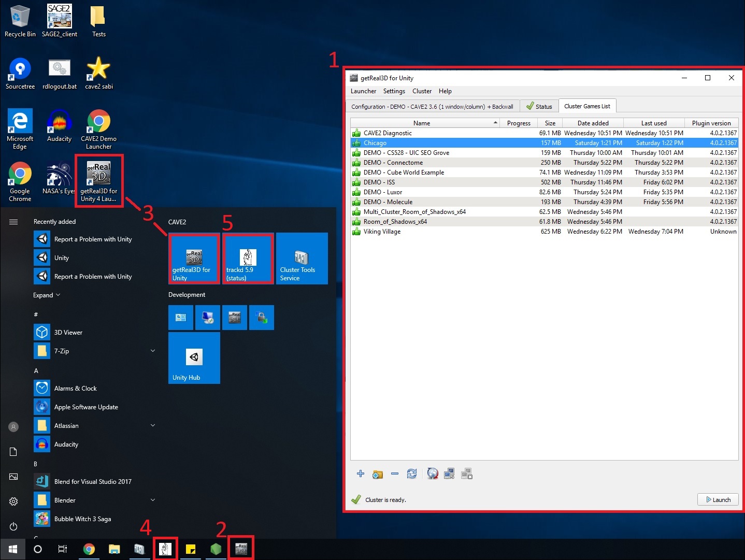Viewport: 745px width, 560px height.
Task: Switch to Status tab
Action: [539, 106]
